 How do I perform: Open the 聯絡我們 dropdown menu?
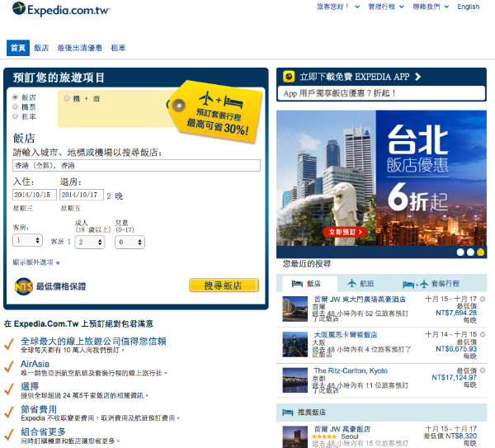point(431,7)
